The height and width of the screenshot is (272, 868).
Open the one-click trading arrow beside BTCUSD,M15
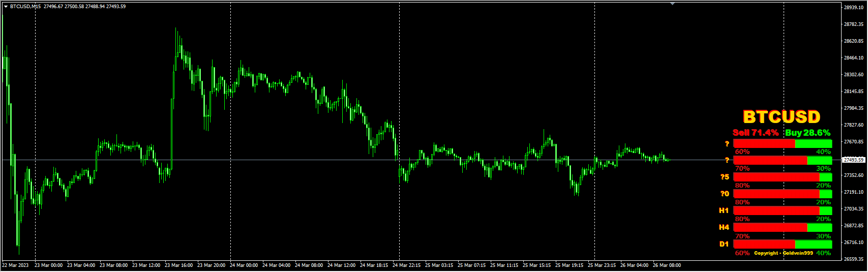click(6, 7)
